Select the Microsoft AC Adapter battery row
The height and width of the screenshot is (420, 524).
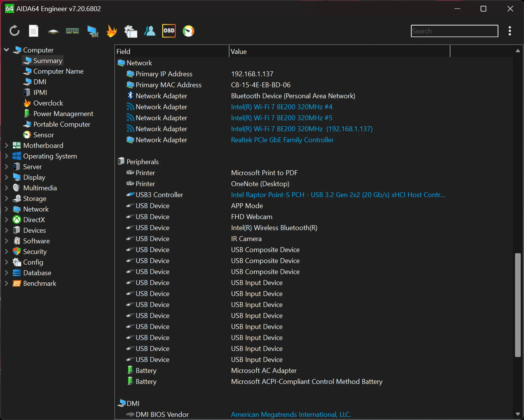[314, 370]
